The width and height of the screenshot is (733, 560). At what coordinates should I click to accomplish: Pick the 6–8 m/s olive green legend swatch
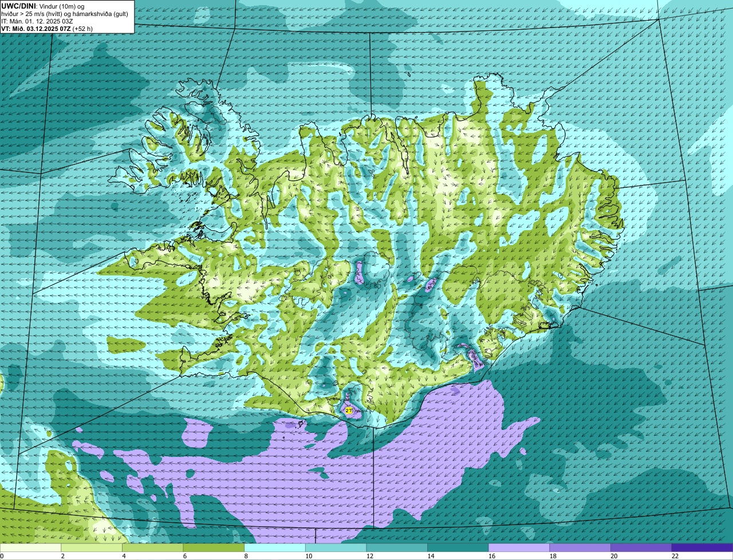point(214,547)
